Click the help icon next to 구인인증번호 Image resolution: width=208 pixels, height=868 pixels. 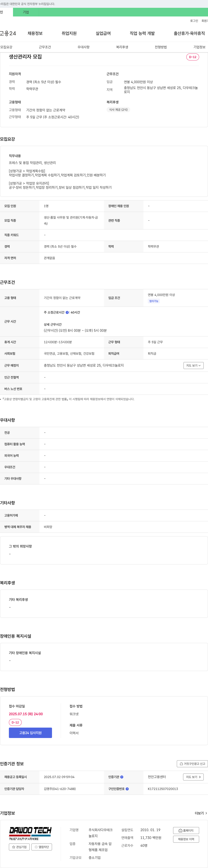pos(127,789)
